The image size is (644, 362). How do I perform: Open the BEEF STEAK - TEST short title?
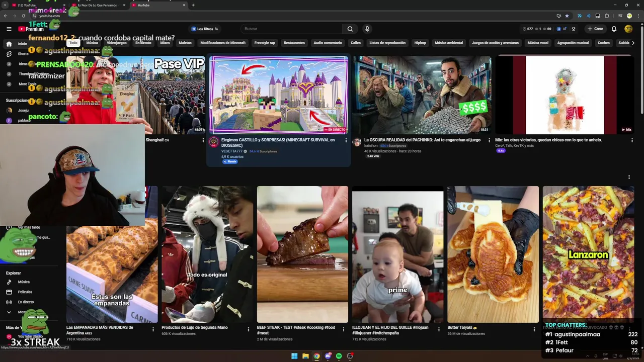click(296, 330)
